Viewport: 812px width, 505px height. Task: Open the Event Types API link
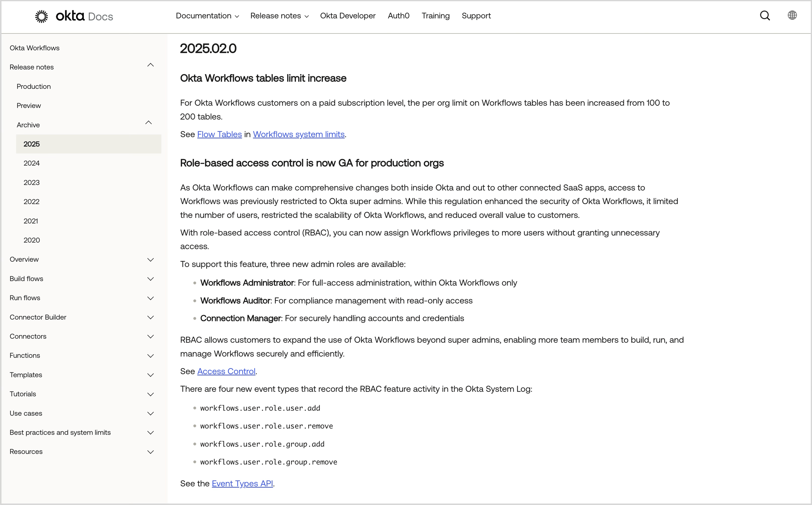click(x=242, y=483)
